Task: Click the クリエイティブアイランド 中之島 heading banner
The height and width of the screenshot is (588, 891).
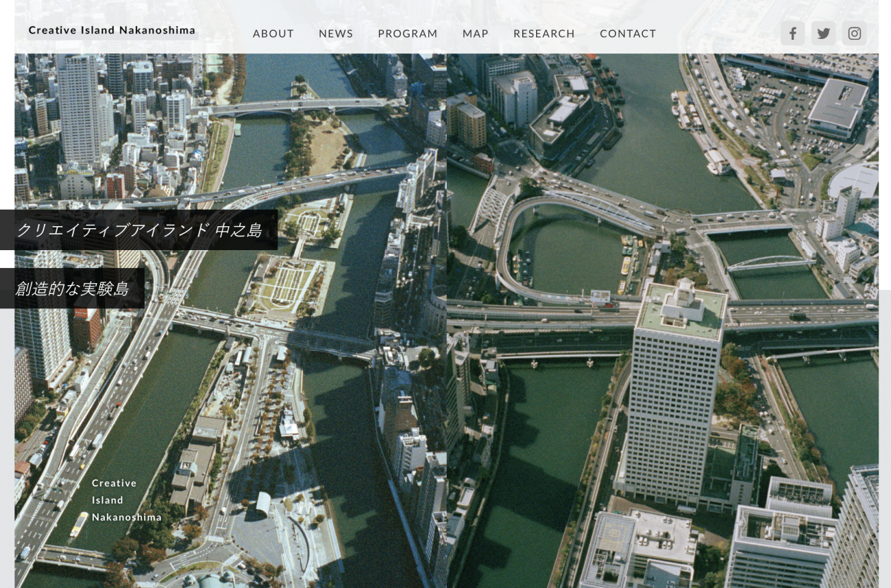Action: point(138,230)
